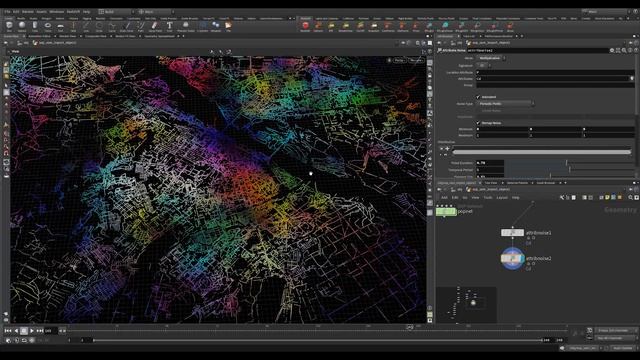The height and width of the screenshot is (360, 640).
Task: Open the Build desktop dropdown
Action: (116, 12)
